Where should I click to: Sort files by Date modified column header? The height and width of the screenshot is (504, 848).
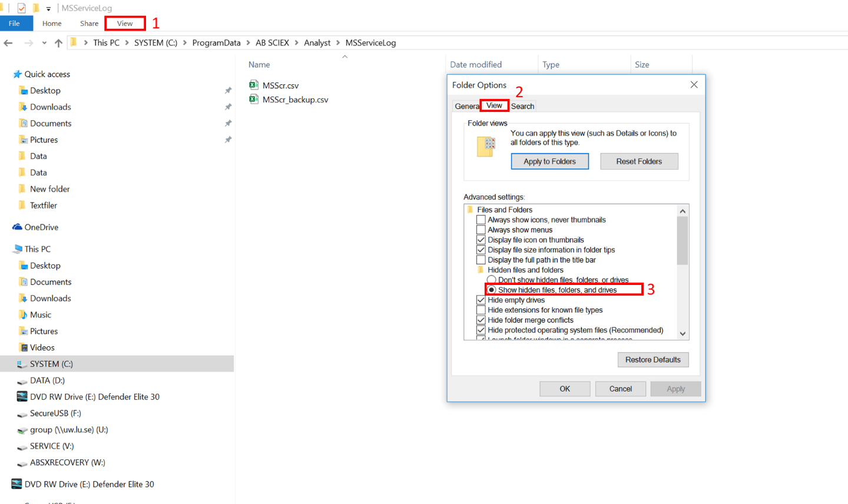tap(476, 65)
